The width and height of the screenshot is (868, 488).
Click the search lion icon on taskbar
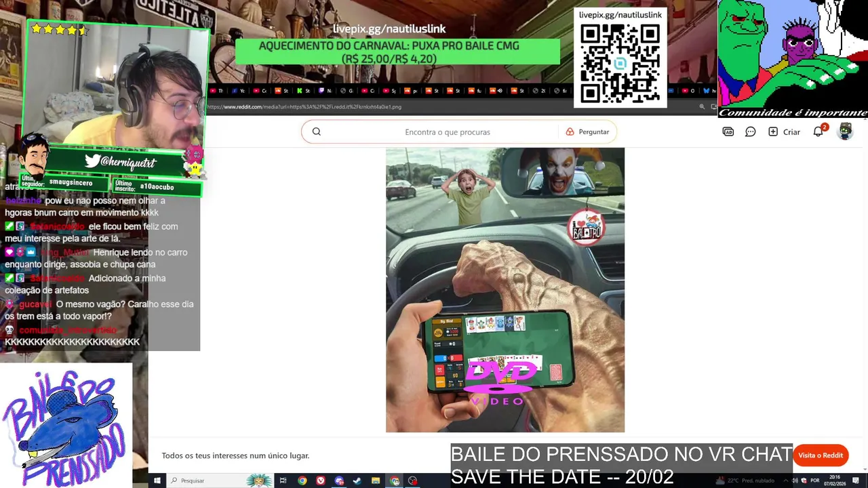pos(259,481)
